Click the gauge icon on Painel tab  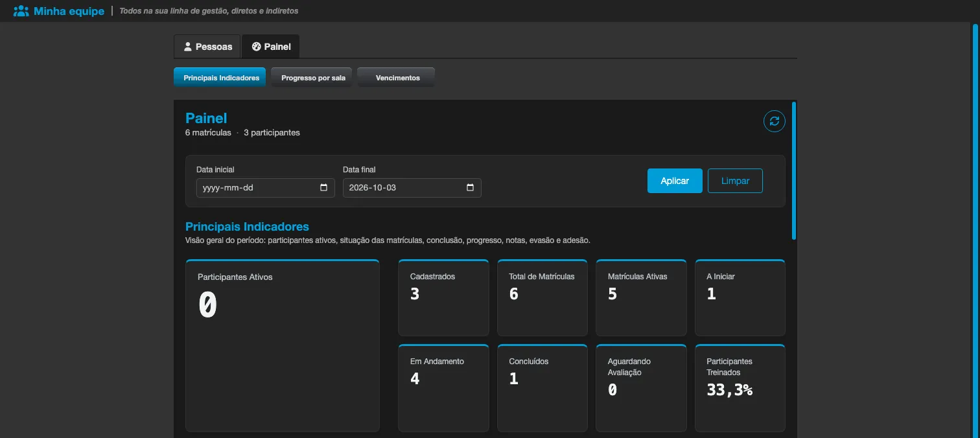[x=256, y=47]
